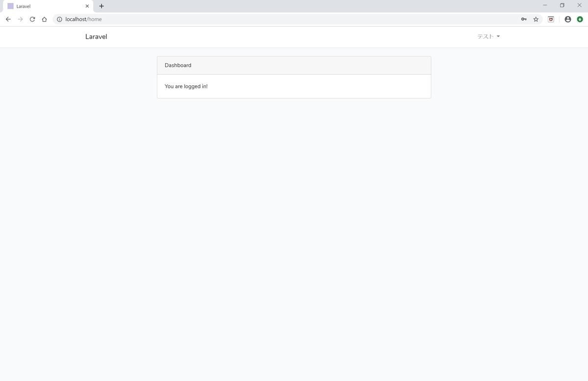View site information on localhost
This screenshot has width=588, height=381.
click(x=59, y=19)
